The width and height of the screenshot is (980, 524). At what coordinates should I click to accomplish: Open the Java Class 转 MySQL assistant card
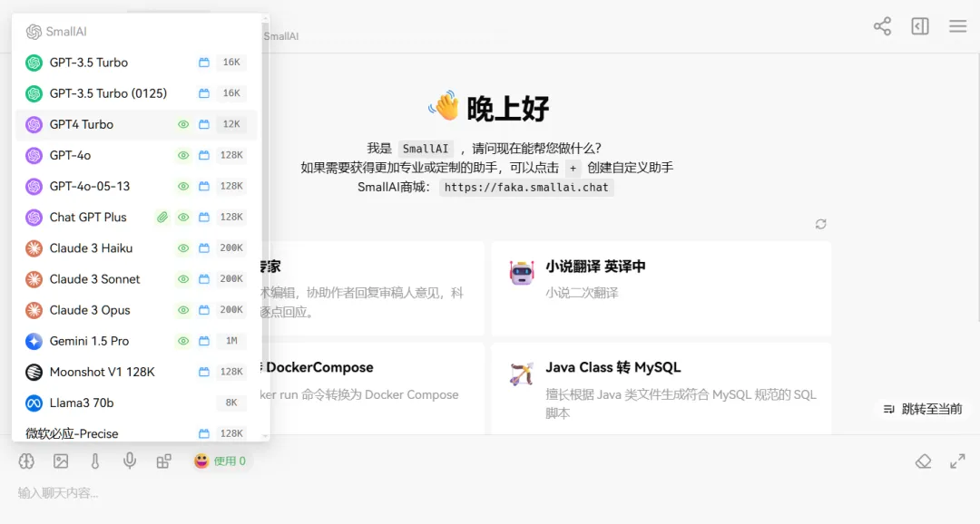coord(661,388)
